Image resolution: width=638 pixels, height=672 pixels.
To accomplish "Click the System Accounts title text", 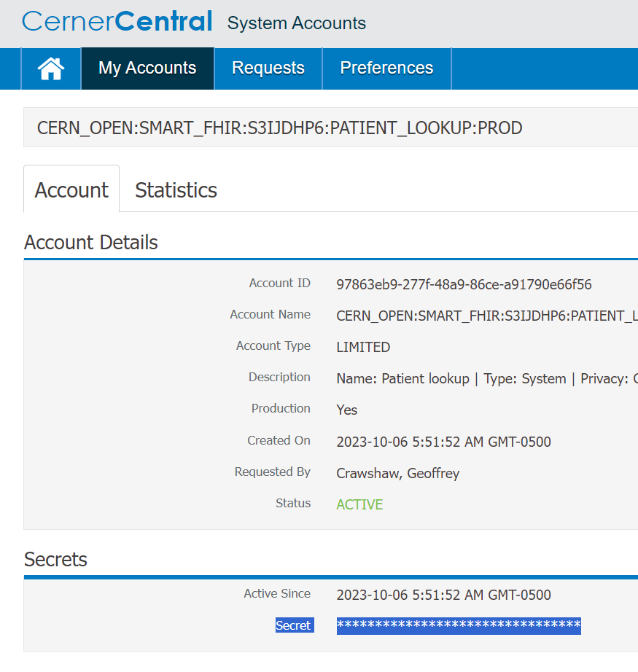I will point(296,23).
